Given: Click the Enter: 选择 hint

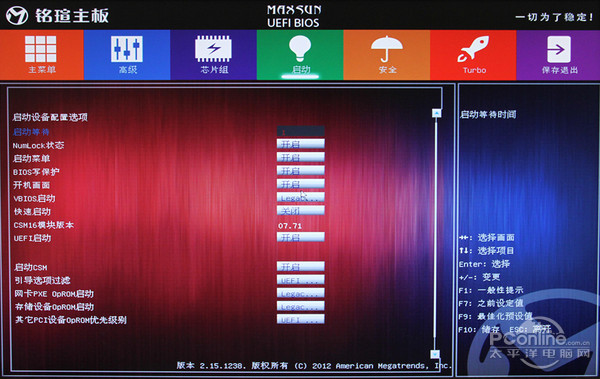Looking at the screenshot, I should [484, 264].
